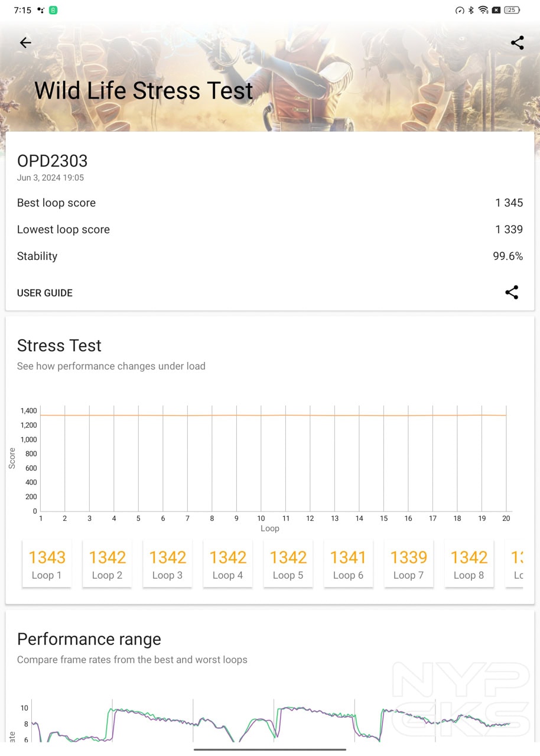Tap the share icon in the header
540x756 pixels.
tap(517, 43)
